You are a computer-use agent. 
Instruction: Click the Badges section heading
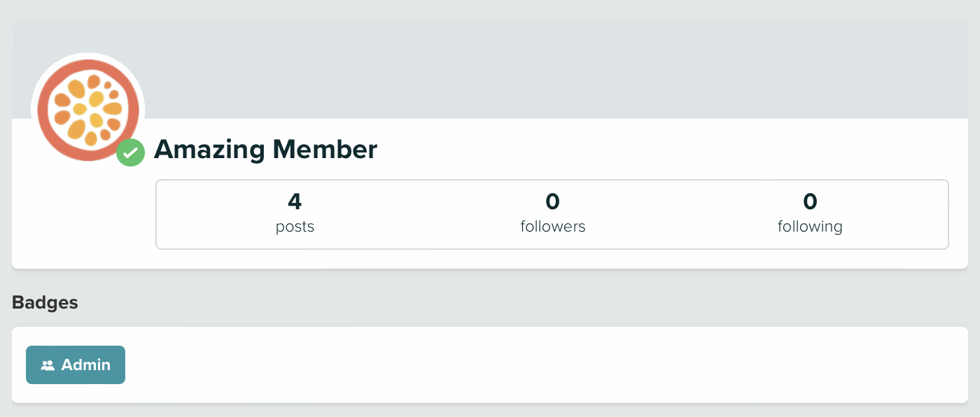[x=45, y=302]
